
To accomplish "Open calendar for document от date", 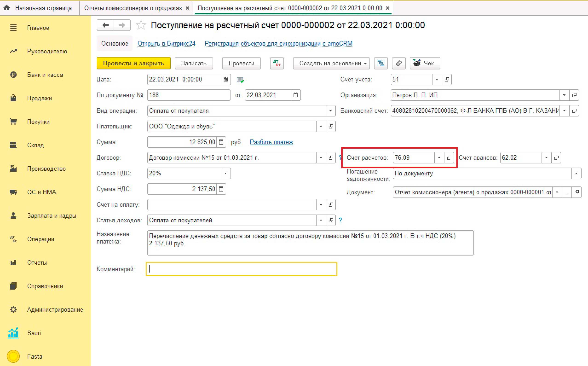I will (x=296, y=95).
